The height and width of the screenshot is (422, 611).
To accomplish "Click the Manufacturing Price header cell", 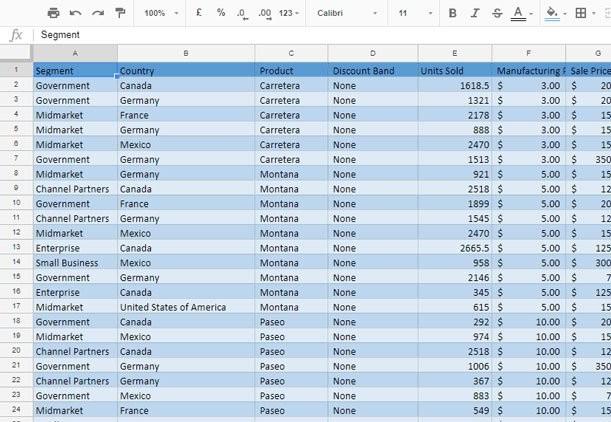I will (528, 71).
